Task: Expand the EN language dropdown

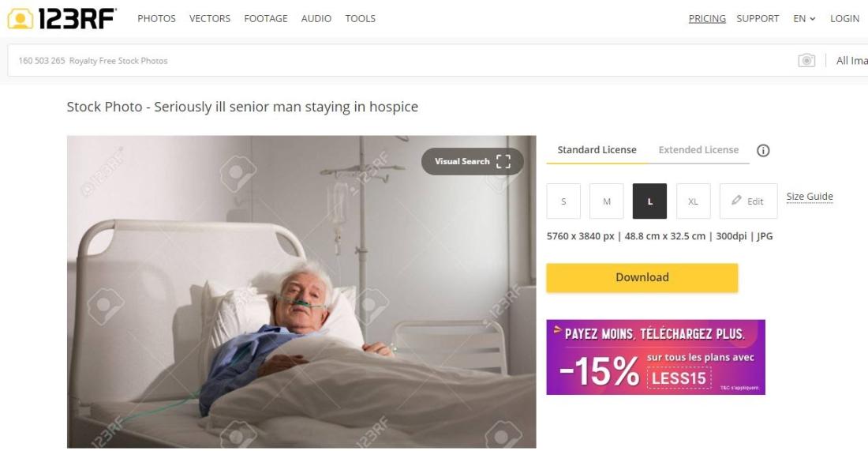Action: pos(804,18)
